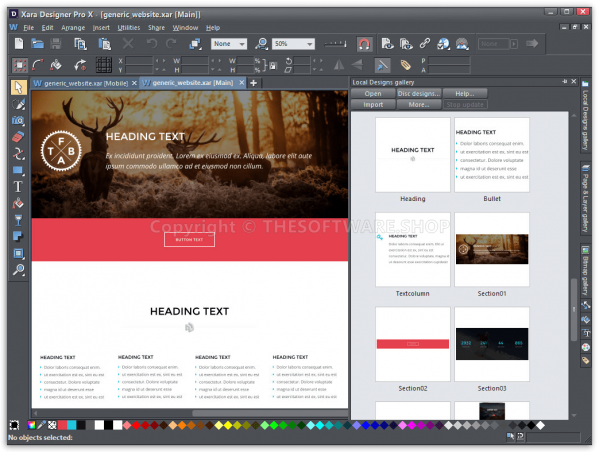Click the Redo arrow icon

(x=171, y=44)
